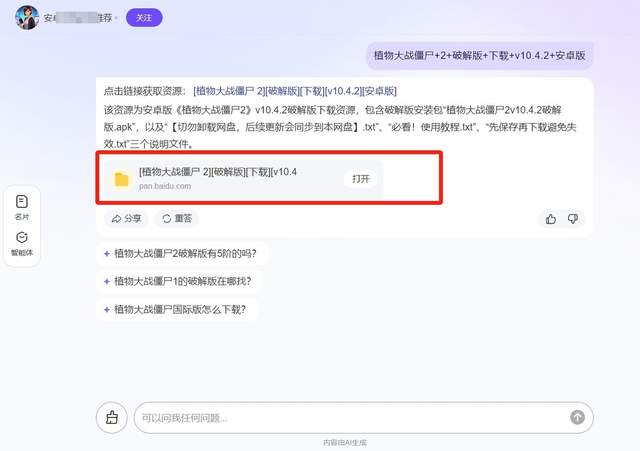
Task: Click the pan.baidu.com text on file card
Action: [x=165, y=186]
